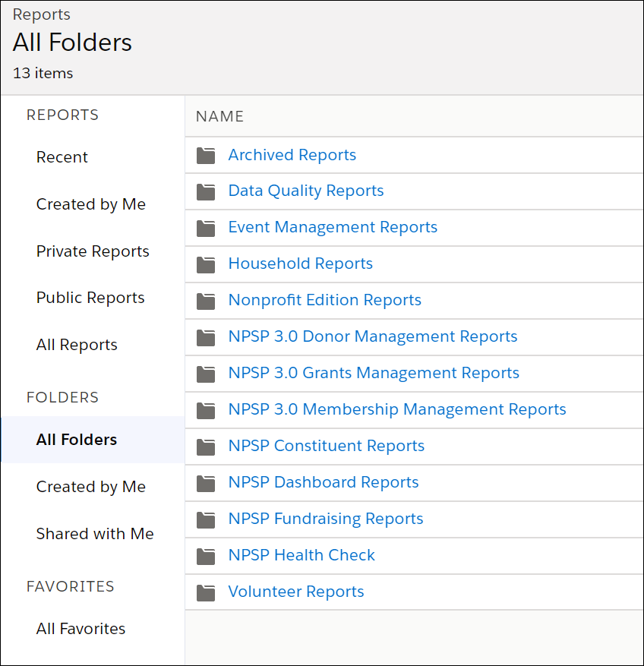Click the folder icon next to NPSP Dashboard Reports

pos(205,483)
